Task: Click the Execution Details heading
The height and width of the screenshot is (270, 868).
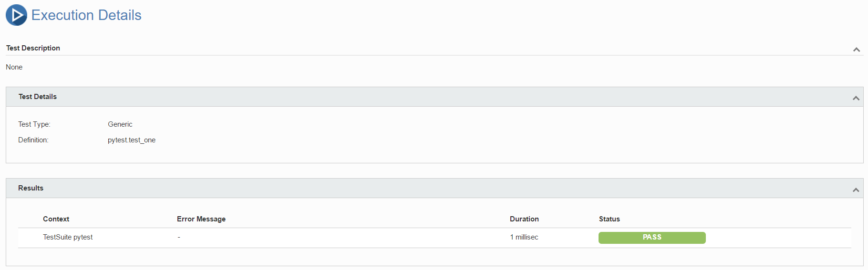Action: [x=86, y=15]
